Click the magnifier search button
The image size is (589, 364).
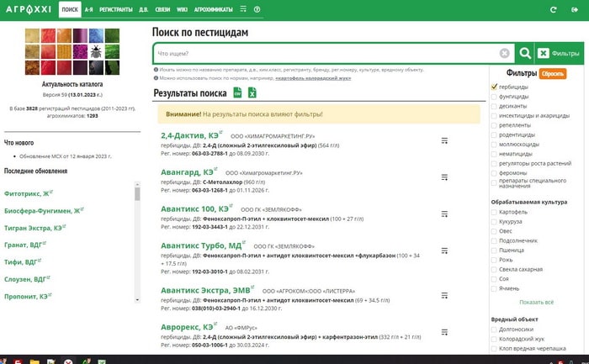point(525,53)
